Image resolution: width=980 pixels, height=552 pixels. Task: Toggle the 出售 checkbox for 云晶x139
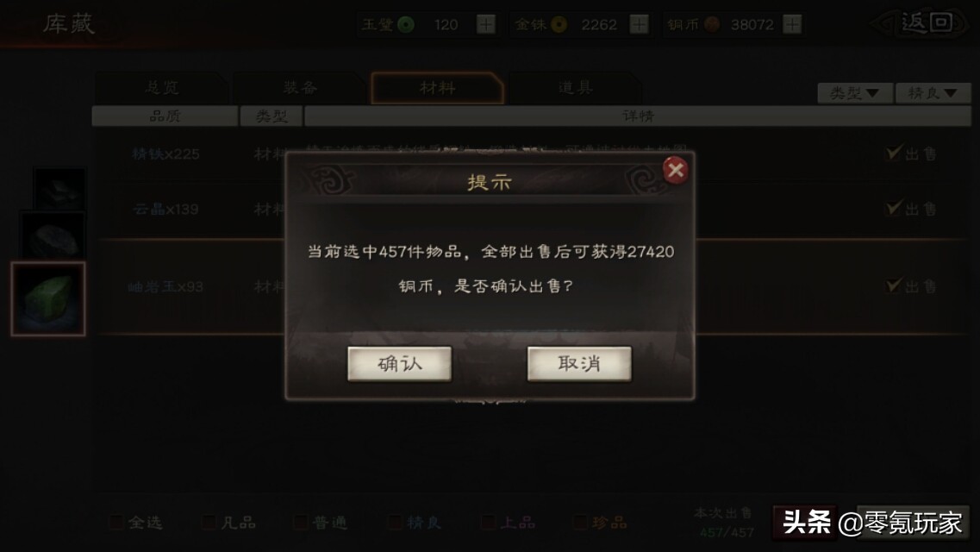click(x=895, y=208)
